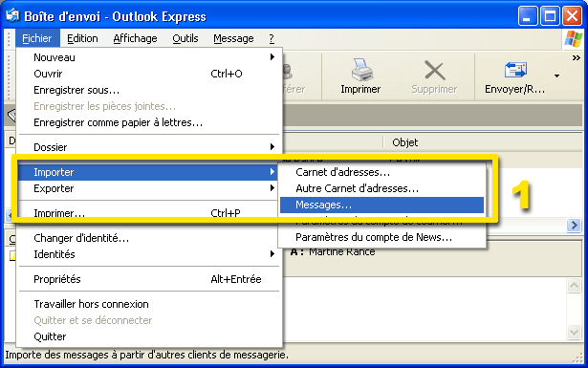Expand the Identités submenu

tap(149, 254)
